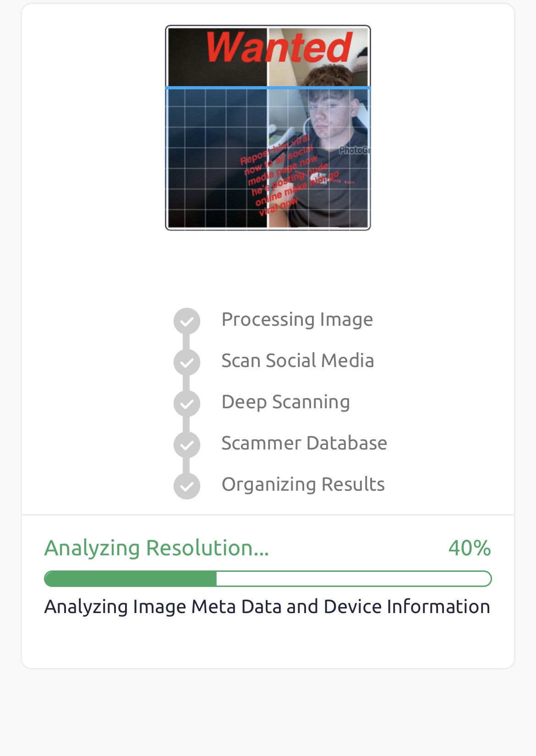Select the Deep Scanning step label
The height and width of the screenshot is (756, 536).
pos(285,402)
